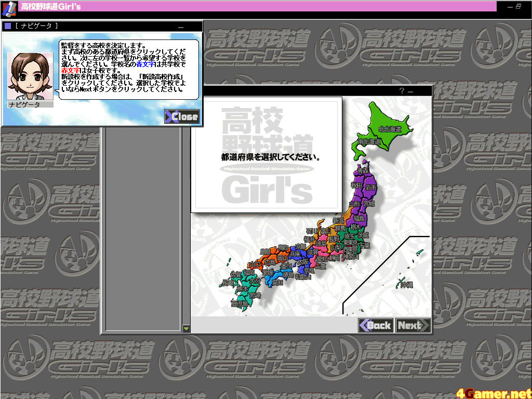Close the ナビゲータ dialog with Close button
This screenshot has height=399, width=532.
click(x=181, y=116)
